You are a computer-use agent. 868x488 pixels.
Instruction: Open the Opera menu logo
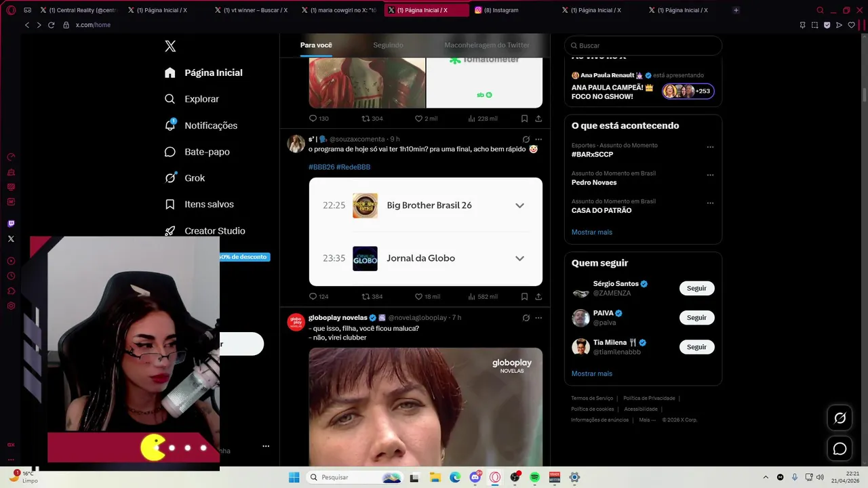tap(11, 10)
